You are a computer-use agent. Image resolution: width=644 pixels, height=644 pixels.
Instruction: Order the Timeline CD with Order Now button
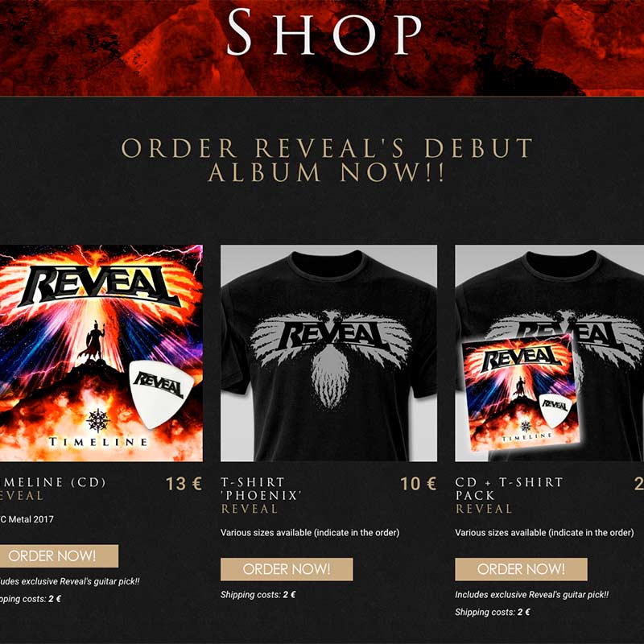pyautogui.click(x=59, y=556)
